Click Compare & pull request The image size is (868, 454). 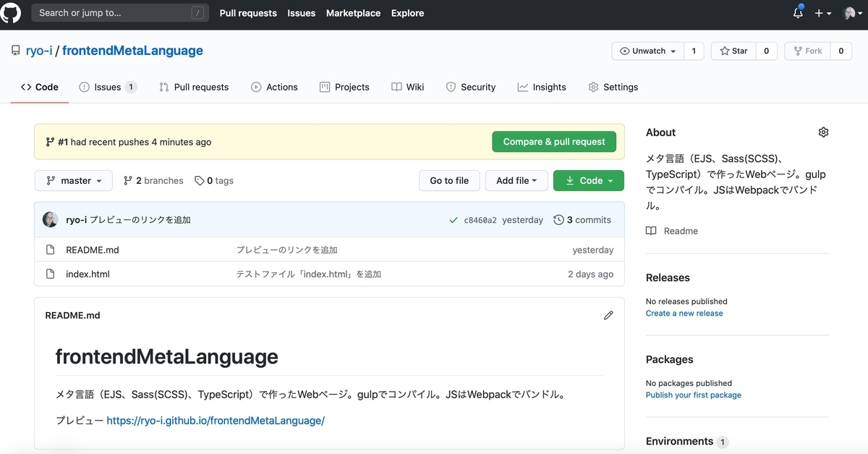coord(554,142)
